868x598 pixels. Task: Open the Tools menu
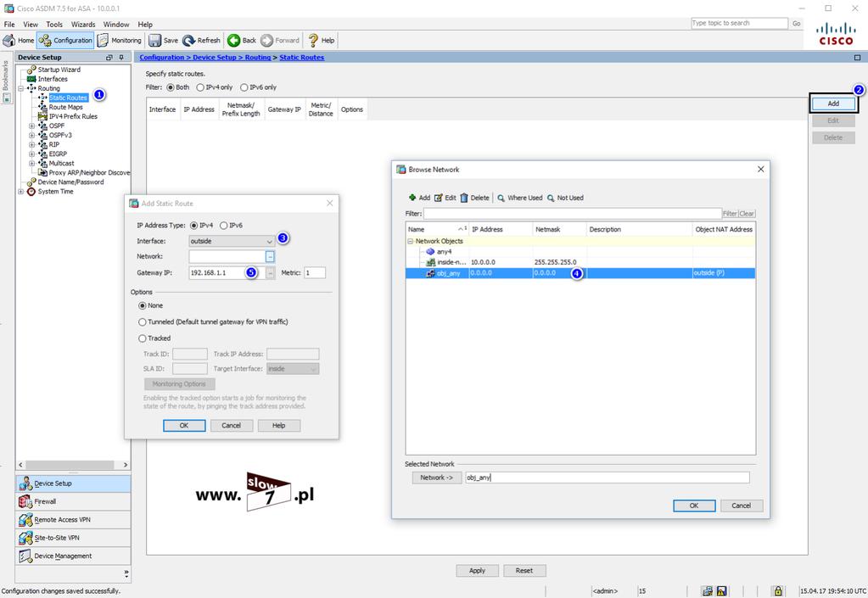click(54, 25)
